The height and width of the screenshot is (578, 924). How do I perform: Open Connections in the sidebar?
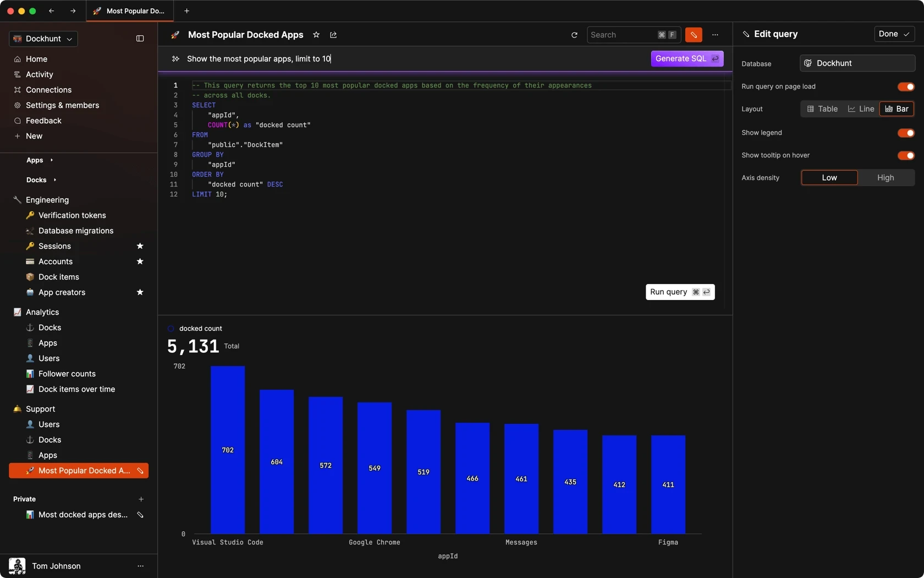[x=48, y=90]
